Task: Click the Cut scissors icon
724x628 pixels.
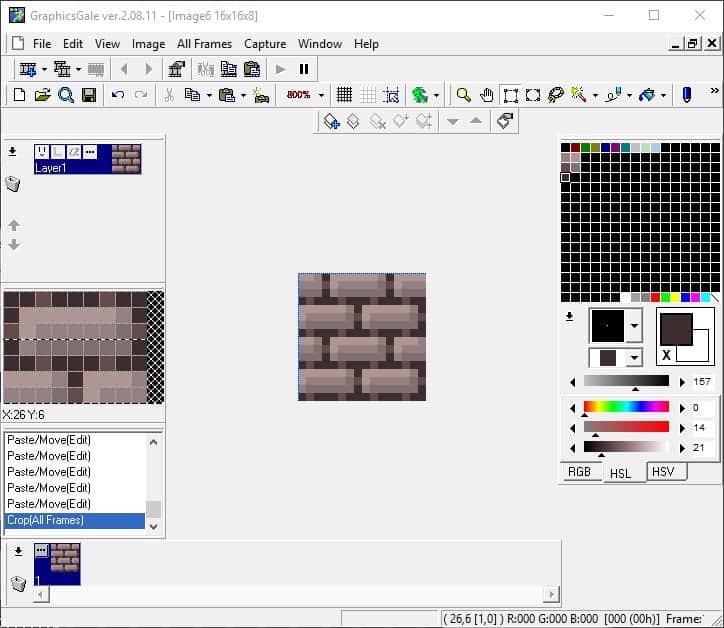Action: click(x=169, y=95)
